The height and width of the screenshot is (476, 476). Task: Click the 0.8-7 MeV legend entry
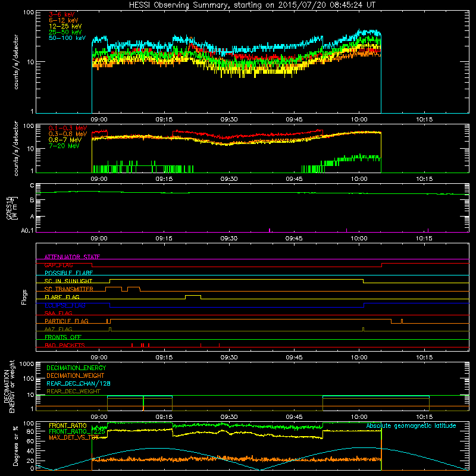[65, 140]
